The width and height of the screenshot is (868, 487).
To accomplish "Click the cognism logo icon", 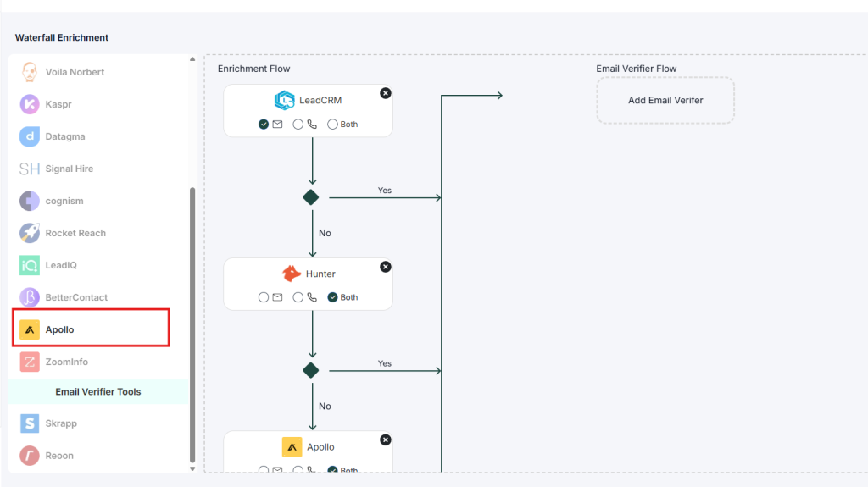I will [x=30, y=201].
